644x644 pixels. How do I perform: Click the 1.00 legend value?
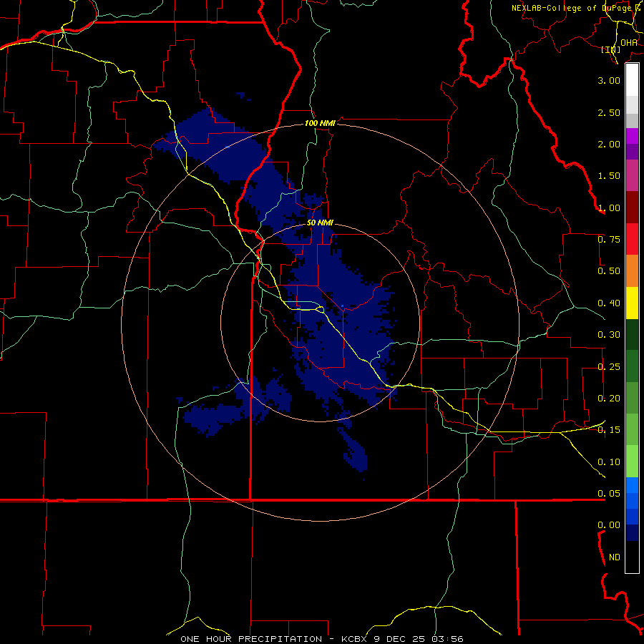coord(609,208)
